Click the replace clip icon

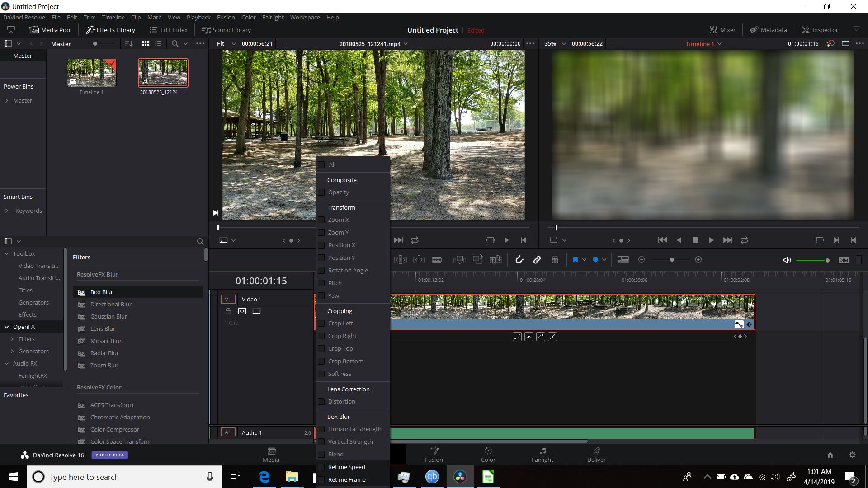click(496, 259)
